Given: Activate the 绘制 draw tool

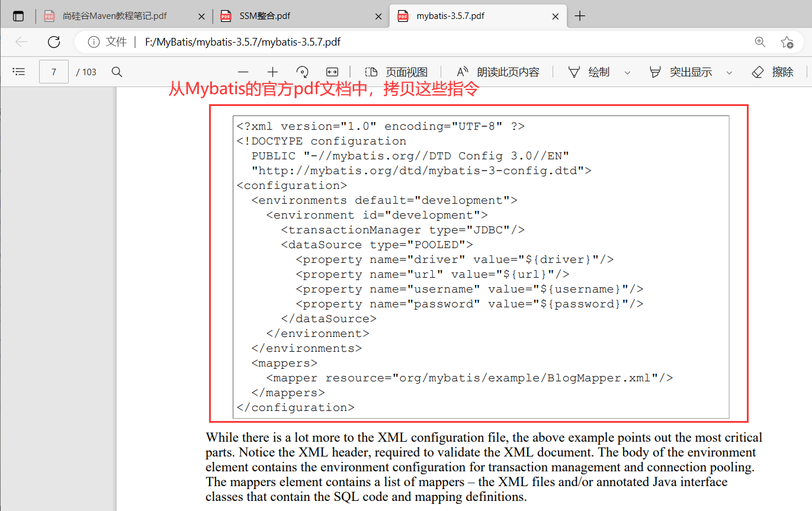Looking at the screenshot, I should click(x=589, y=72).
